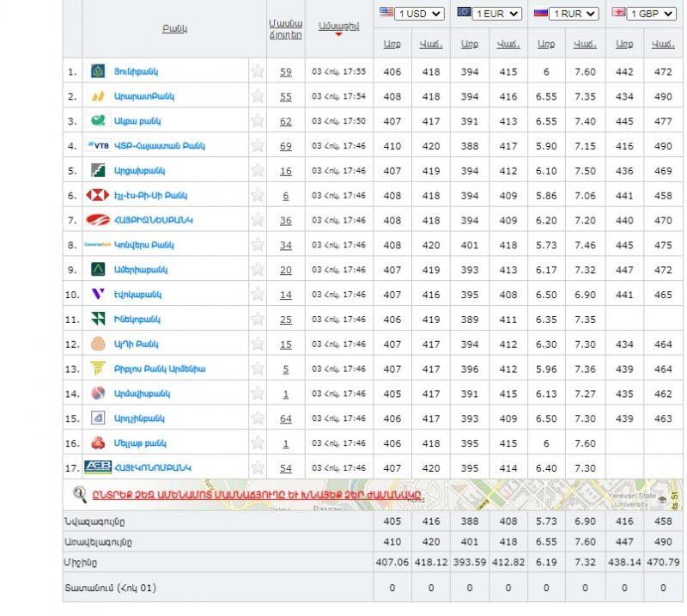The height and width of the screenshot is (616, 687).
Task: Toggle favorite star for Յունիբանկ
Action: click(258, 72)
